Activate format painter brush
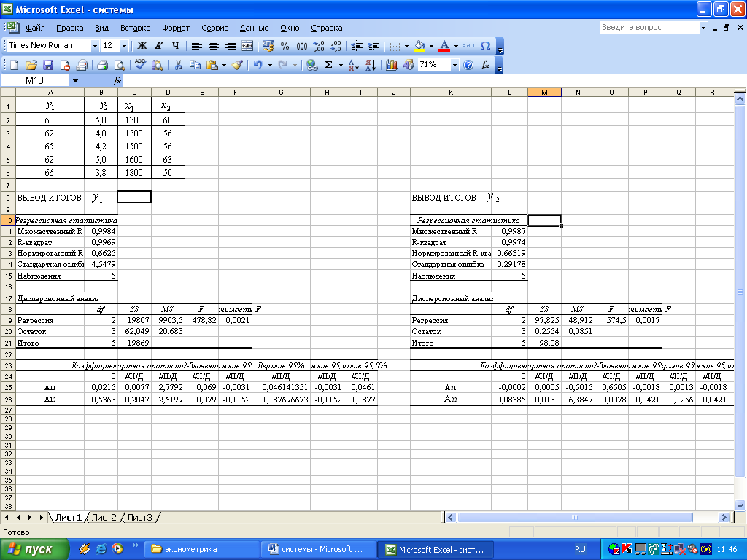747x560 pixels. 237,65
